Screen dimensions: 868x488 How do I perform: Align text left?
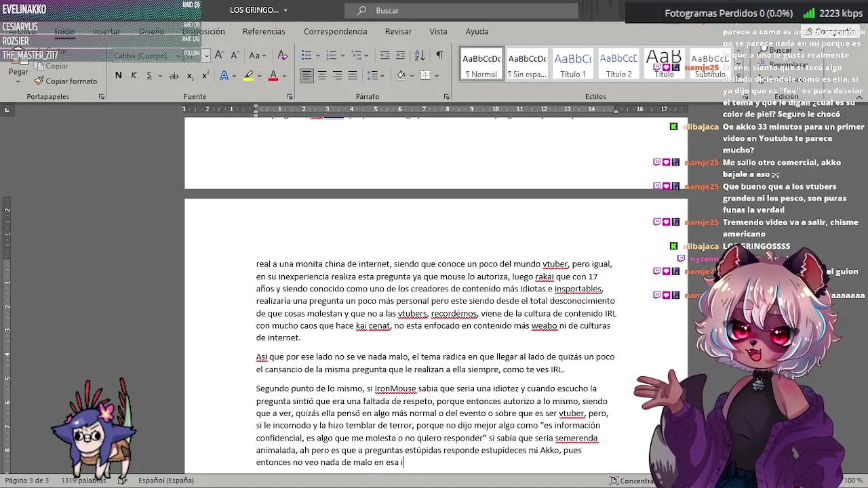307,75
